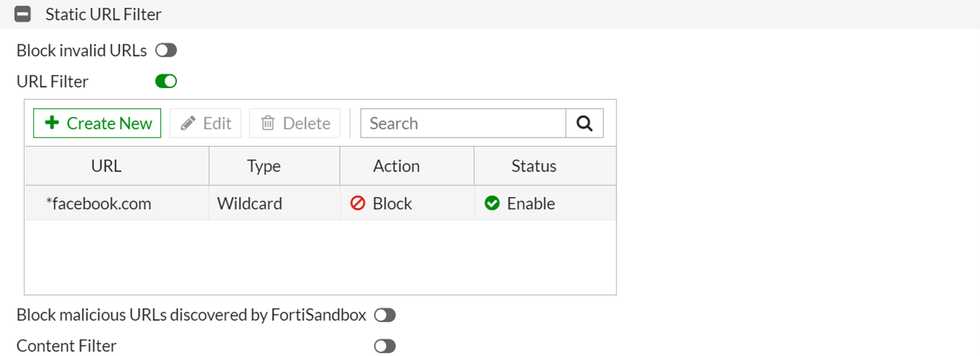Collapse the Static URL Filter section
The width and height of the screenshot is (980, 356).
point(23,14)
